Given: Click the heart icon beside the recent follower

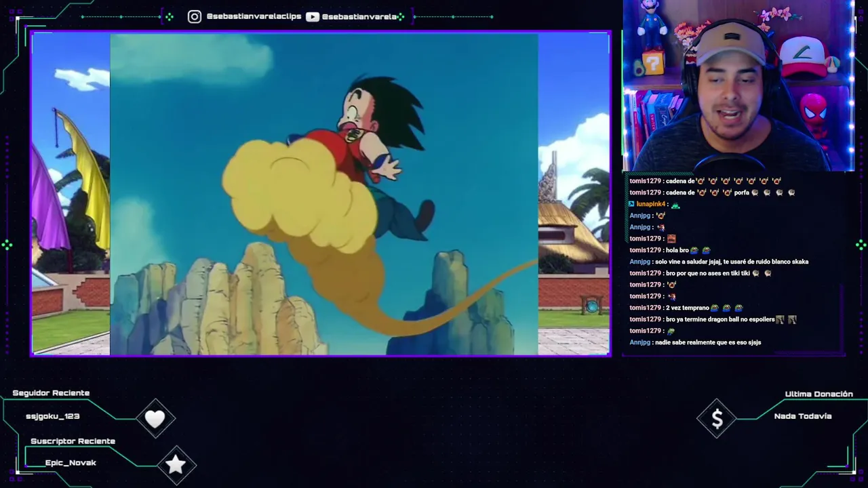Looking at the screenshot, I should [155, 419].
